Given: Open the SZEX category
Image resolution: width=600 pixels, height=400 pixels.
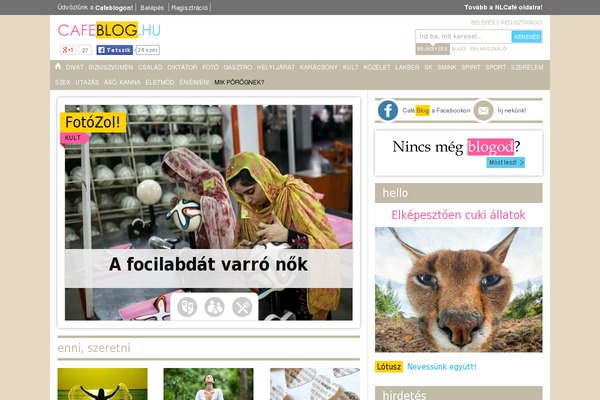Looking at the screenshot, I should (63, 82).
